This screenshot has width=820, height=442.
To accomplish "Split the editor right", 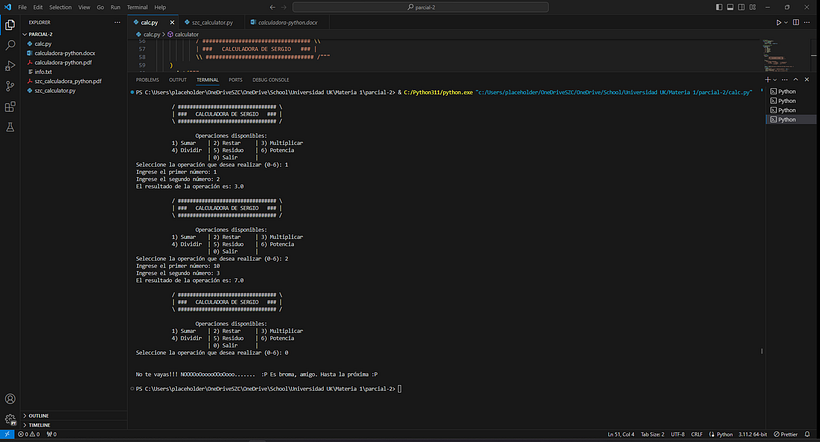I will click(x=796, y=22).
